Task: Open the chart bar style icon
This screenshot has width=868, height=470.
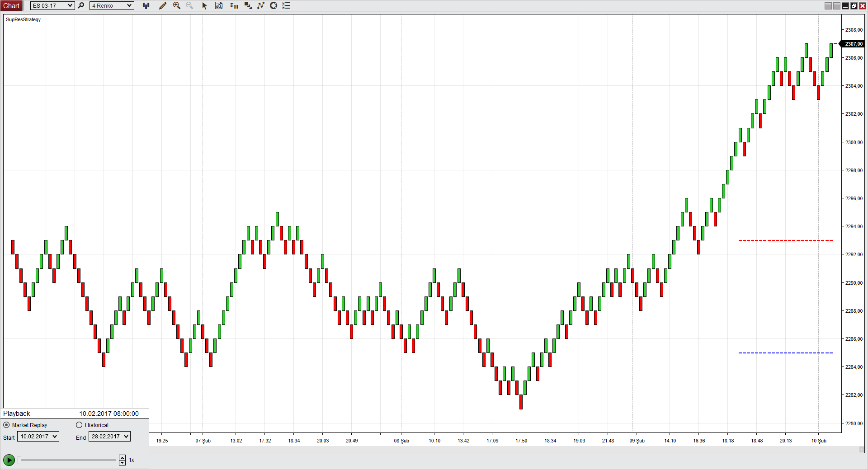Action: pyautogui.click(x=146, y=5)
